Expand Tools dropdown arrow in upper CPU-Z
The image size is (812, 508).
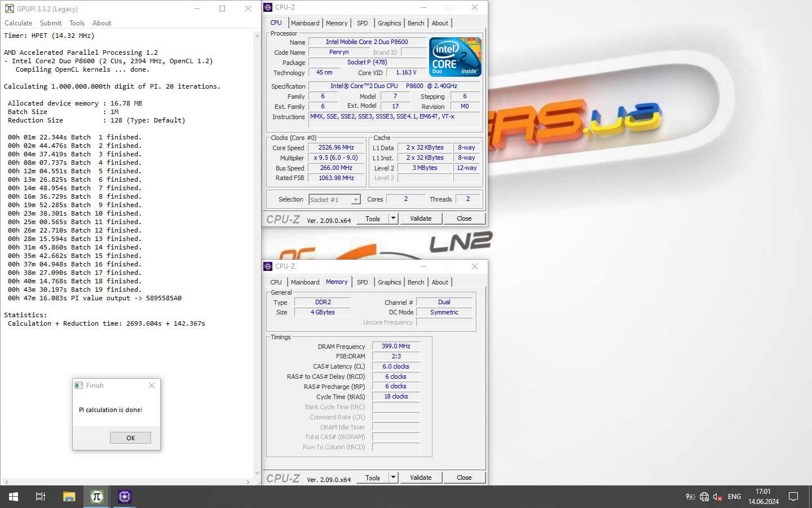[x=393, y=218]
